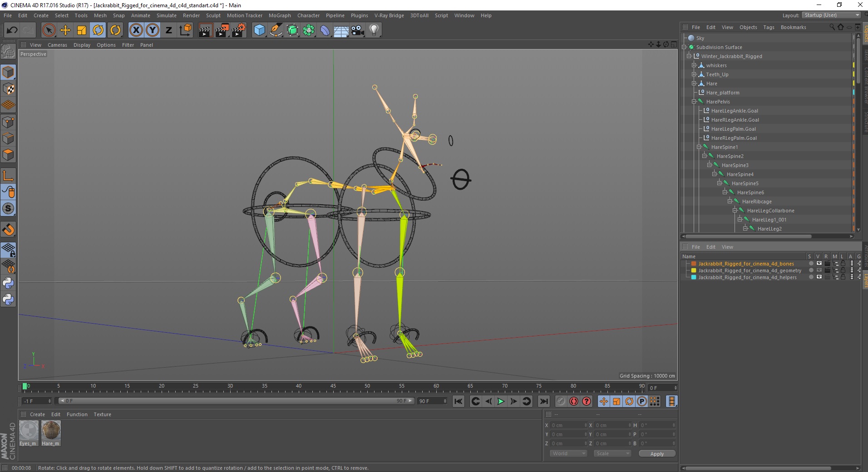Activate the Scale tool

[82, 30]
